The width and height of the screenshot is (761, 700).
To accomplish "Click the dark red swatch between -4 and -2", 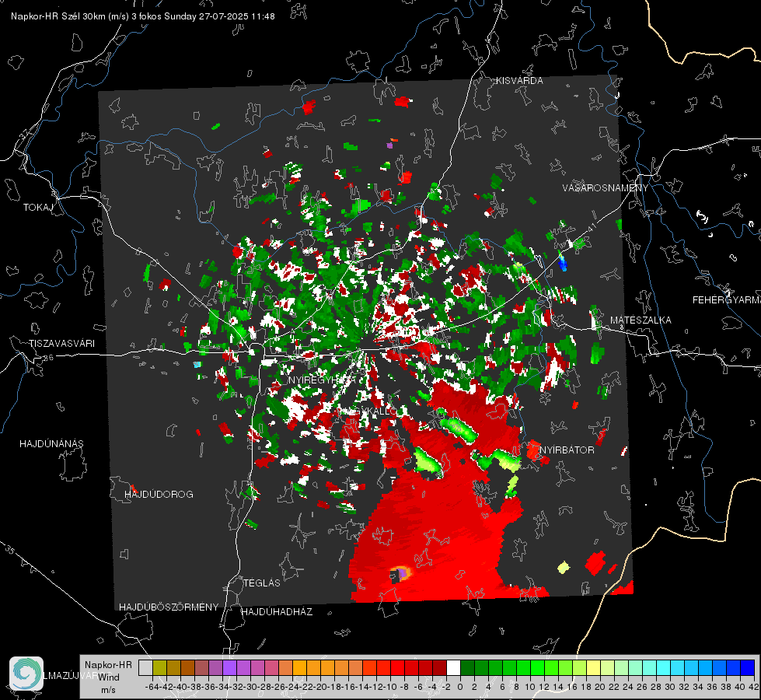I will pyautogui.click(x=439, y=667).
